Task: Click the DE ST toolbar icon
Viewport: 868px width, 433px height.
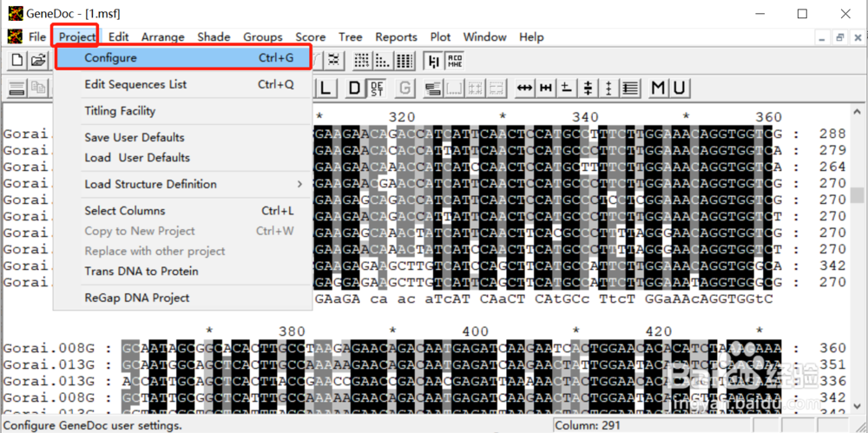Action: (377, 88)
